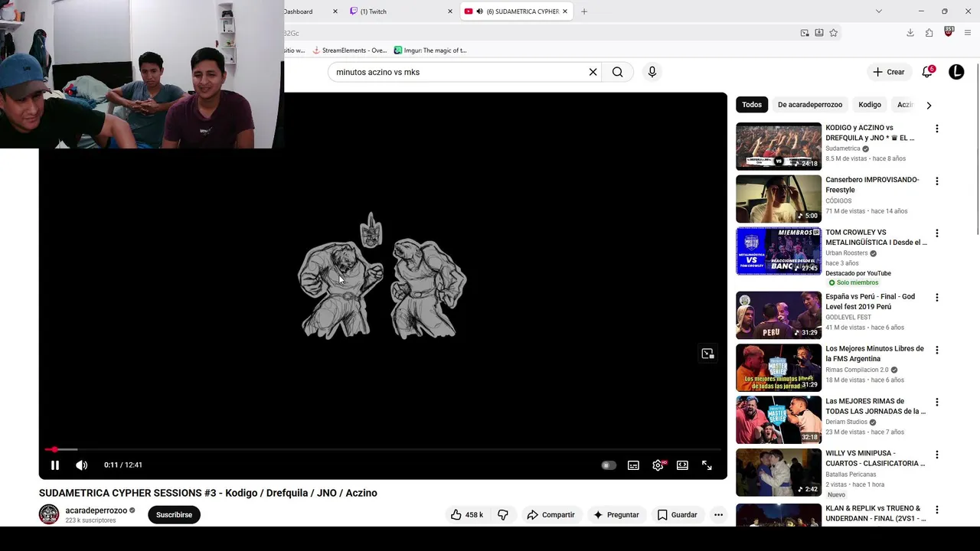Enter fullscreen mode
This screenshot has height=551, width=980.
click(x=707, y=465)
